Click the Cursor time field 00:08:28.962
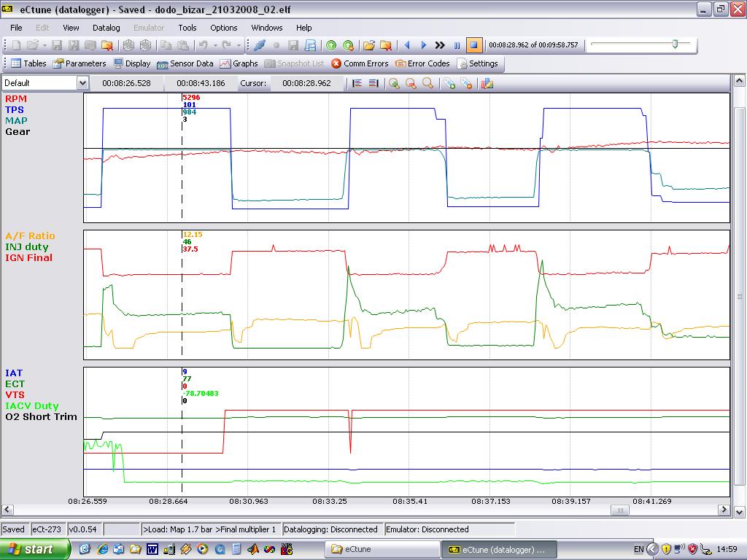The height and width of the screenshot is (560, 747). tap(307, 83)
